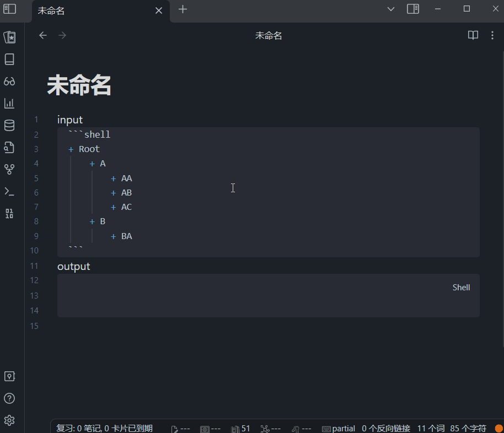Switch to reading view book icon
The height and width of the screenshot is (433, 504).
point(473,35)
